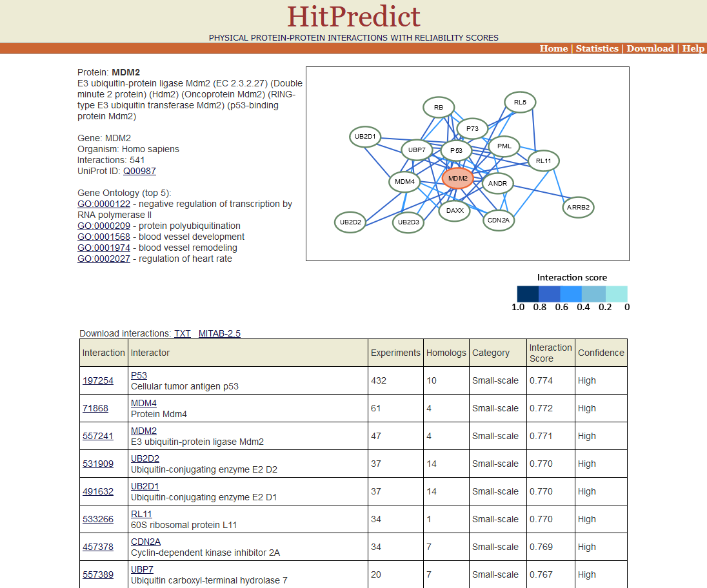Image resolution: width=707 pixels, height=588 pixels.
Task: Open GO:0002027 gene ontology link
Action: tap(104, 259)
